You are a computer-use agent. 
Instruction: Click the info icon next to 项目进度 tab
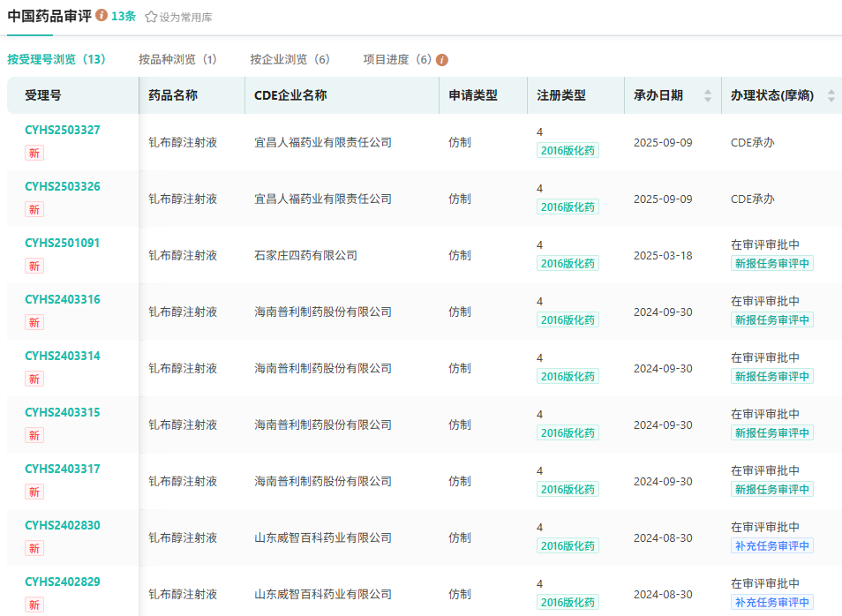click(x=442, y=60)
